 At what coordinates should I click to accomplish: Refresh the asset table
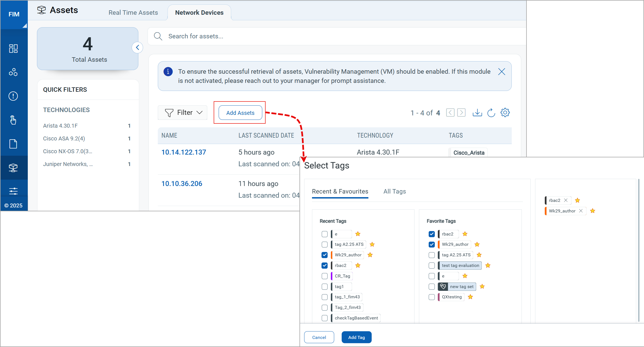pos(491,113)
